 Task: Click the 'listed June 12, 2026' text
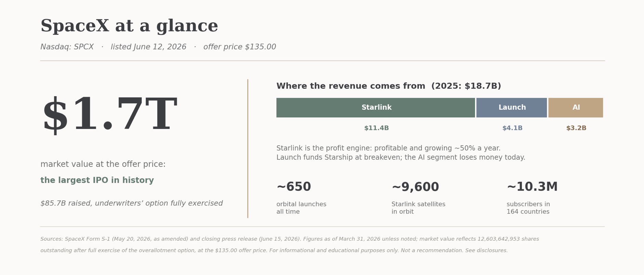(149, 47)
